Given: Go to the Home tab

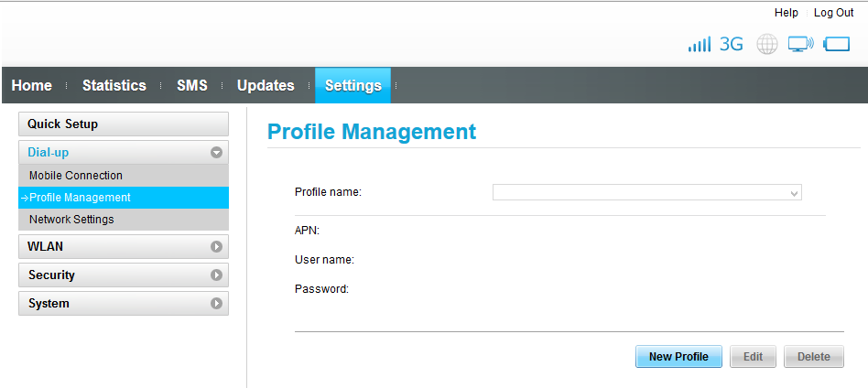Looking at the screenshot, I should pyautogui.click(x=31, y=85).
